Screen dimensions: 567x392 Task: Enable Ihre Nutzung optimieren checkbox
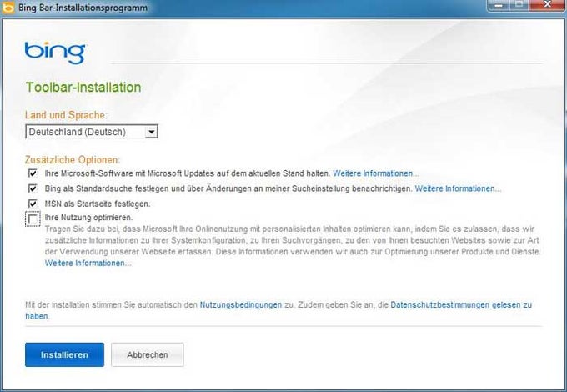point(33,219)
